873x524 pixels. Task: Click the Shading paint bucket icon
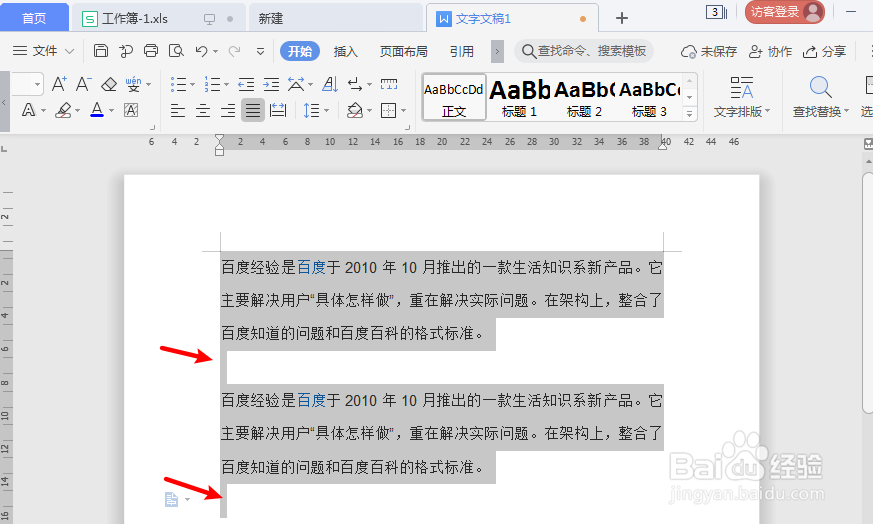(x=355, y=110)
